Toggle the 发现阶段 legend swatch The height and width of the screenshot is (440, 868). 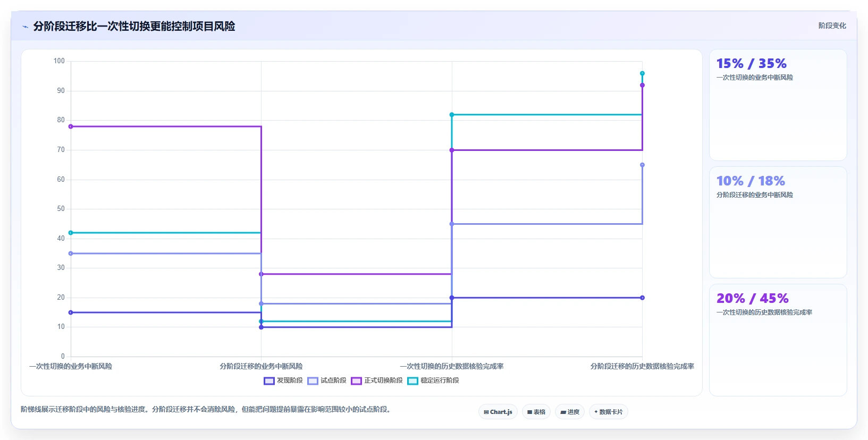tap(269, 381)
